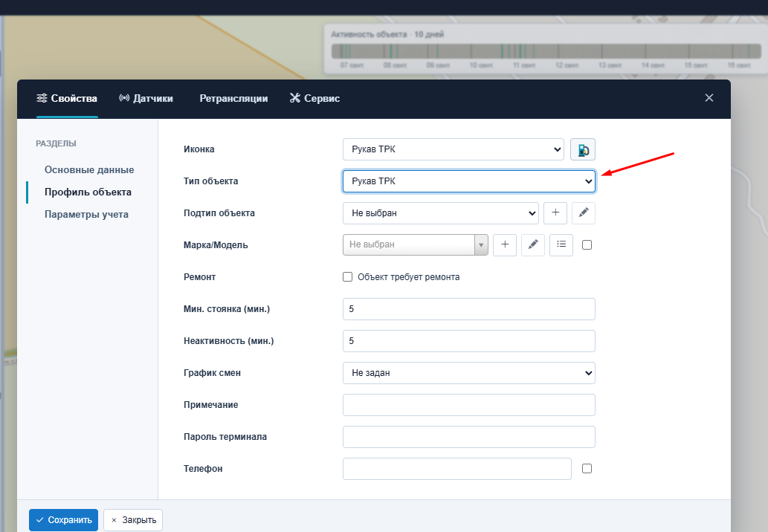Expand the Подтип объекта dropdown

tap(441, 213)
